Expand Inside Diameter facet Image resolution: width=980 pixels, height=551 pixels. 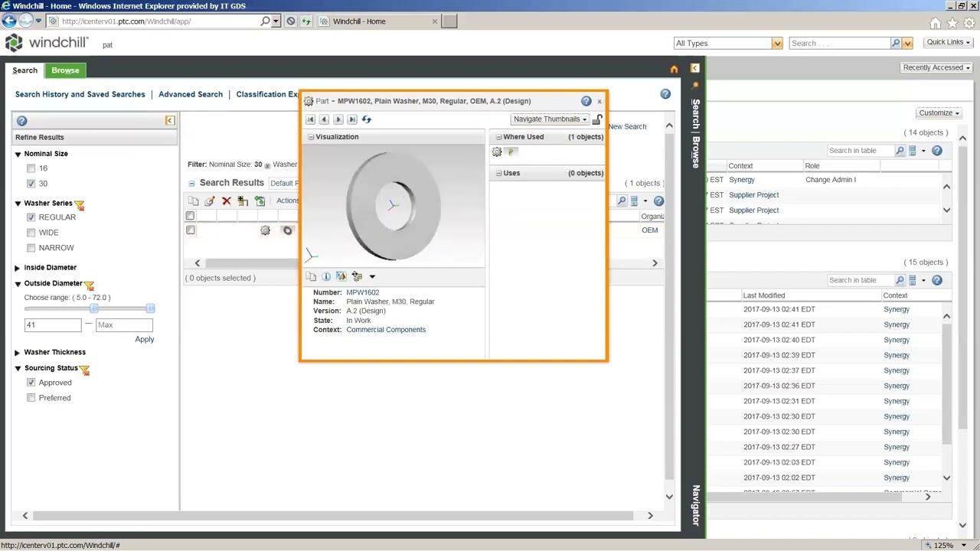[x=18, y=268]
